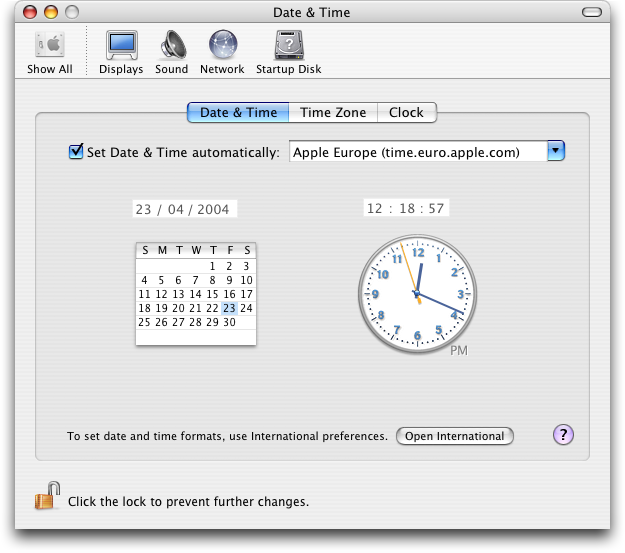The width and height of the screenshot is (625, 553).
Task: Select day 18 in the calendar
Action: (x=144, y=308)
